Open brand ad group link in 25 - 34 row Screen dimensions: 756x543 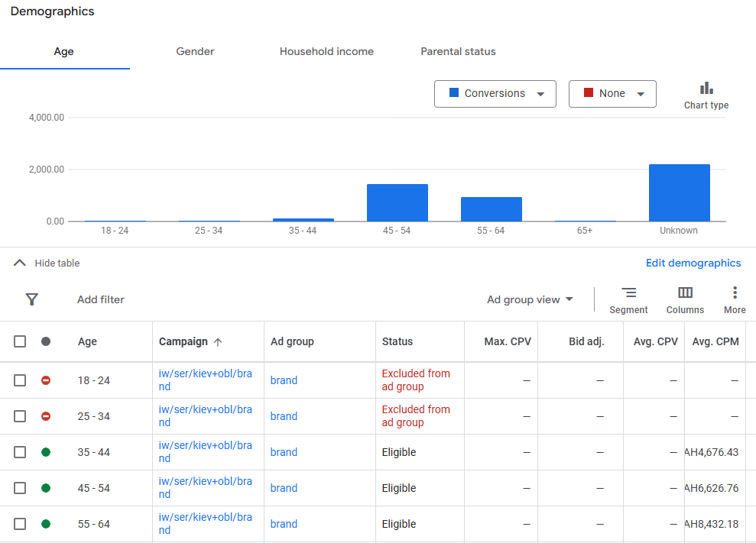click(284, 416)
